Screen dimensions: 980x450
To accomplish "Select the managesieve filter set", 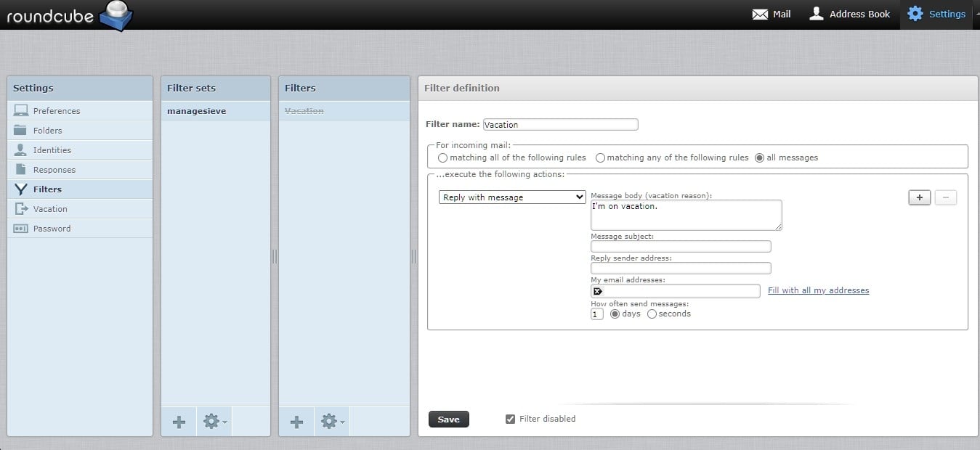I will (x=216, y=111).
